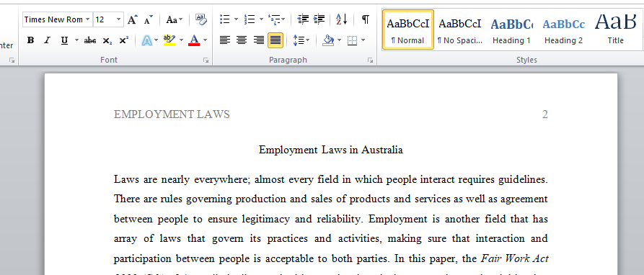The width and height of the screenshot is (644, 275).
Task: Open the font name dropdown
Action: coord(87,19)
